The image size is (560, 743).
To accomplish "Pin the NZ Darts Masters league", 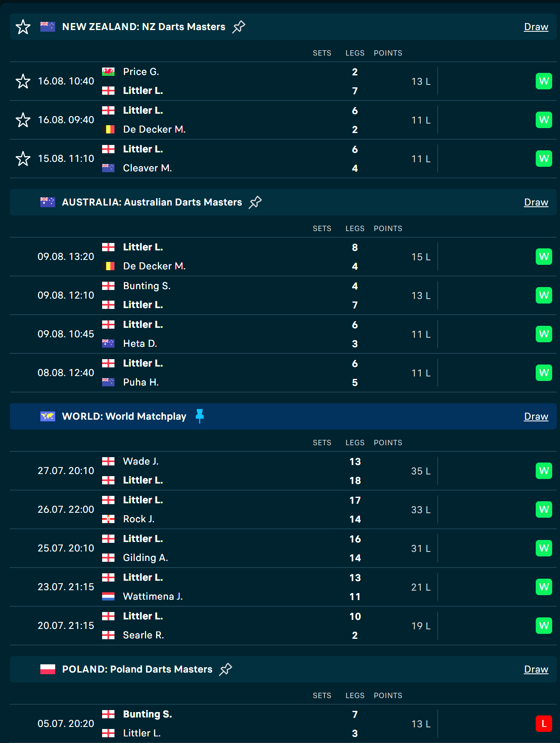I will pyautogui.click(x=239, y=27).
